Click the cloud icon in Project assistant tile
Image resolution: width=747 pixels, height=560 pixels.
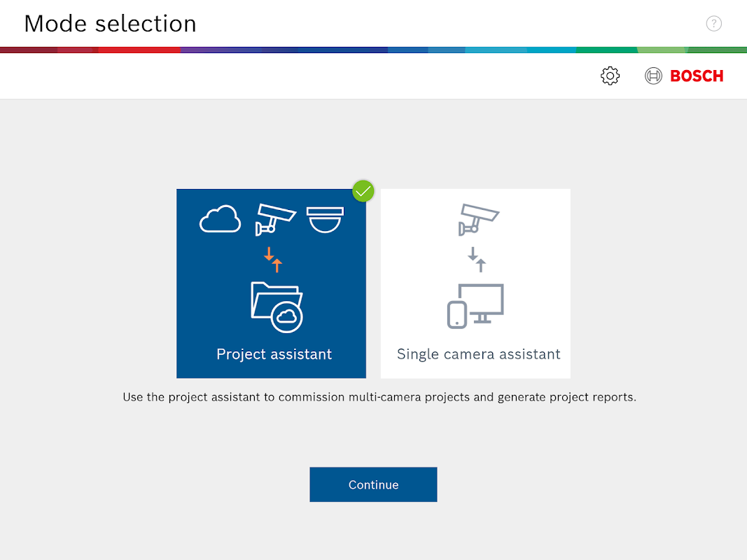pyautogui.click(x=220, y=219)
